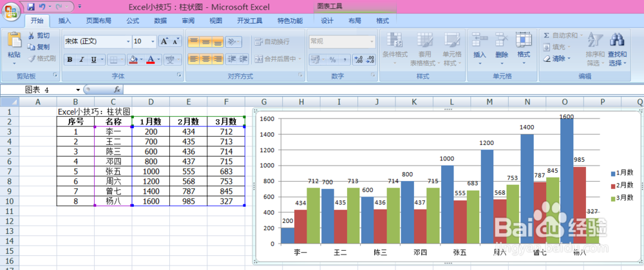Viewport: 644px width, 270px height.
Task: Cut selection with 剪切
Action: [x=39, y=35]
